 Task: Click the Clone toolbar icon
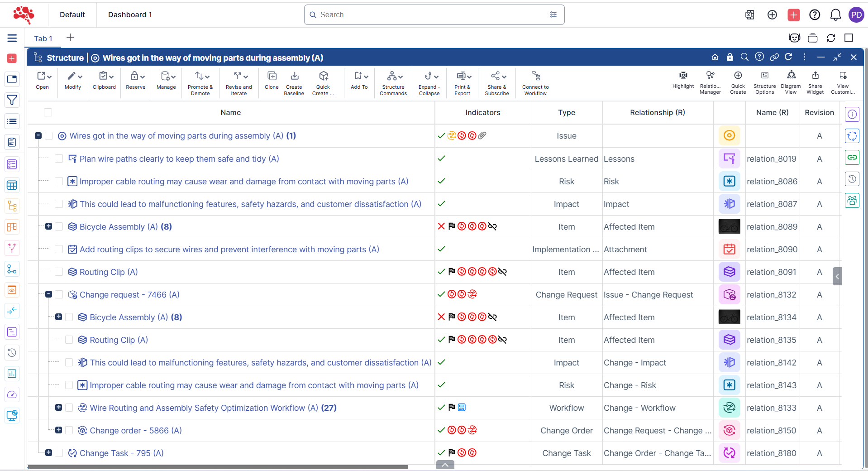[272, 76]
